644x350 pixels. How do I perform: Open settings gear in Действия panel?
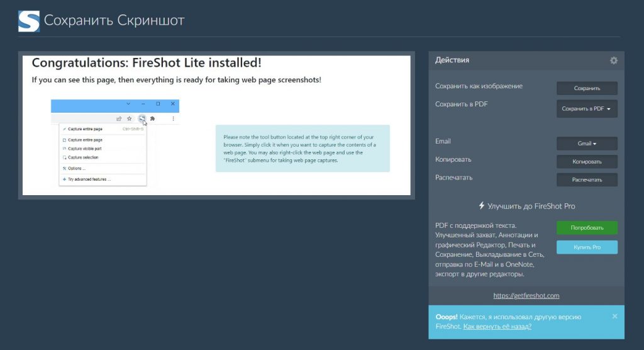pos(614,60)
